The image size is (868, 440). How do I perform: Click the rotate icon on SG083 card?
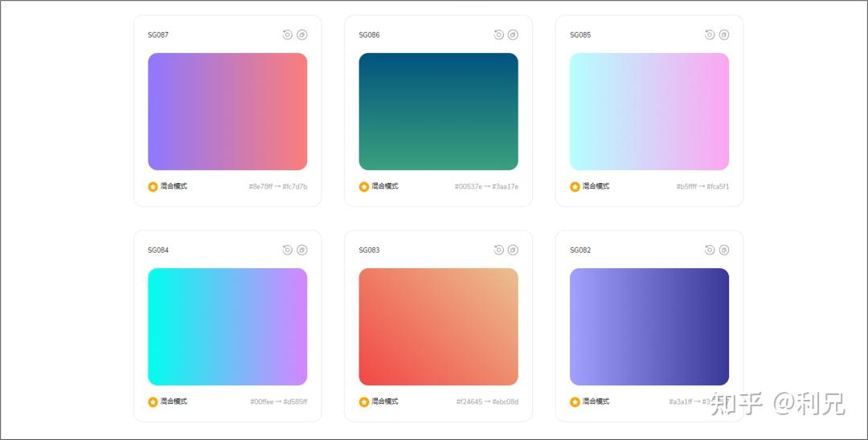(498, 250)
